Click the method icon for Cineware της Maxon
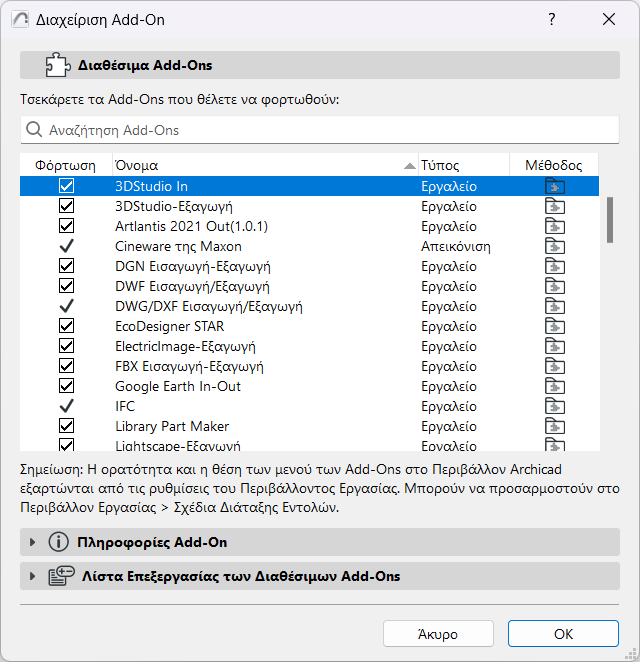 coord(555,246)
